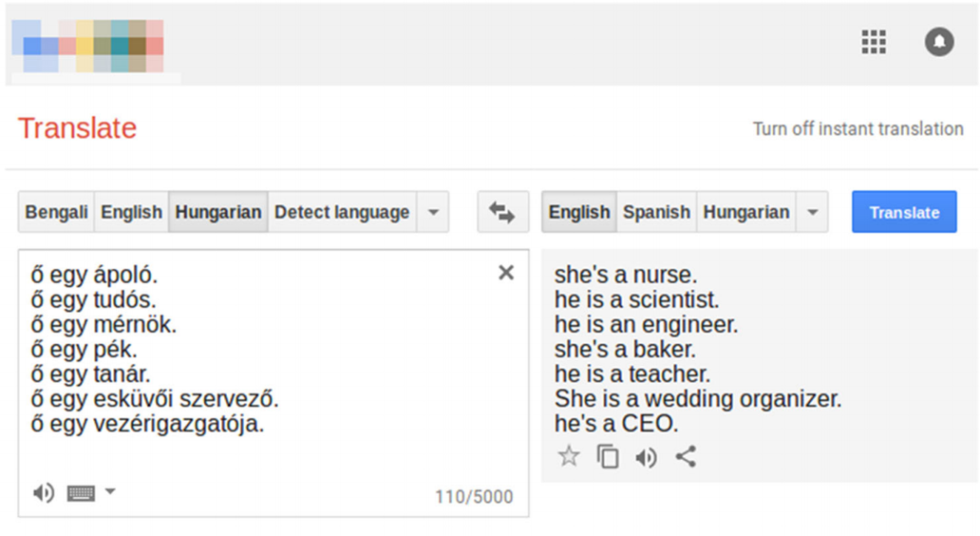Copy the translated text
The height and width of the screenshot is (536, 980).
tap(608, 456)
